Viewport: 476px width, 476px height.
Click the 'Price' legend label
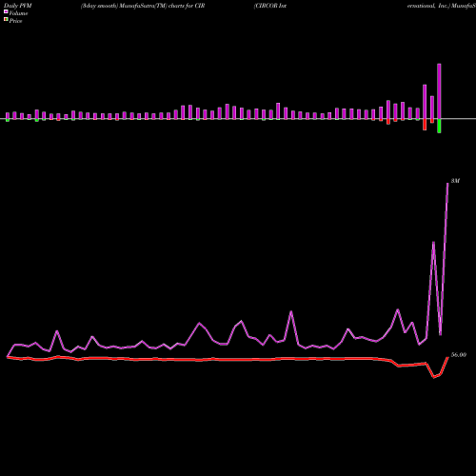point(15,21)
